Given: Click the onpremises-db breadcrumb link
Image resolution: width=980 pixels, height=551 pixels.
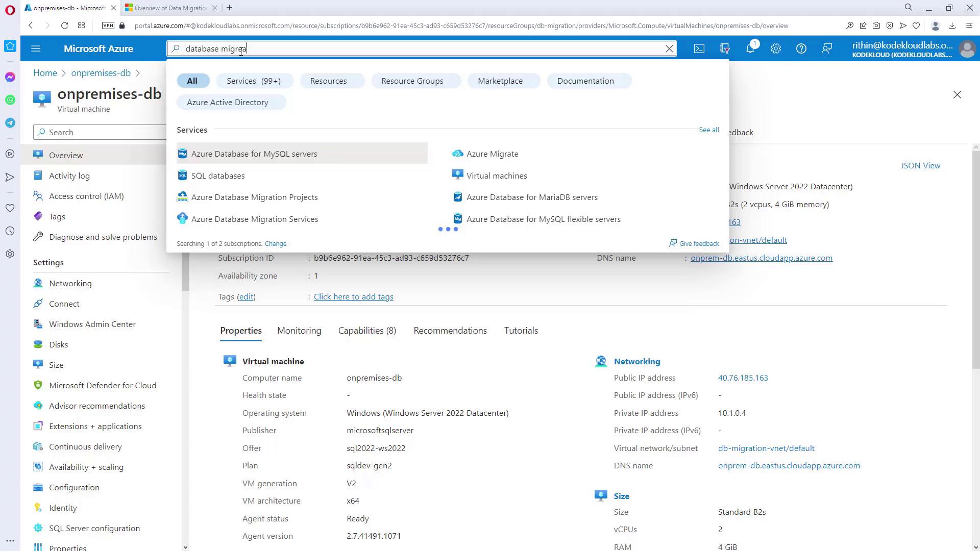Looking at the screenshot, I should (x=101, y=73).
